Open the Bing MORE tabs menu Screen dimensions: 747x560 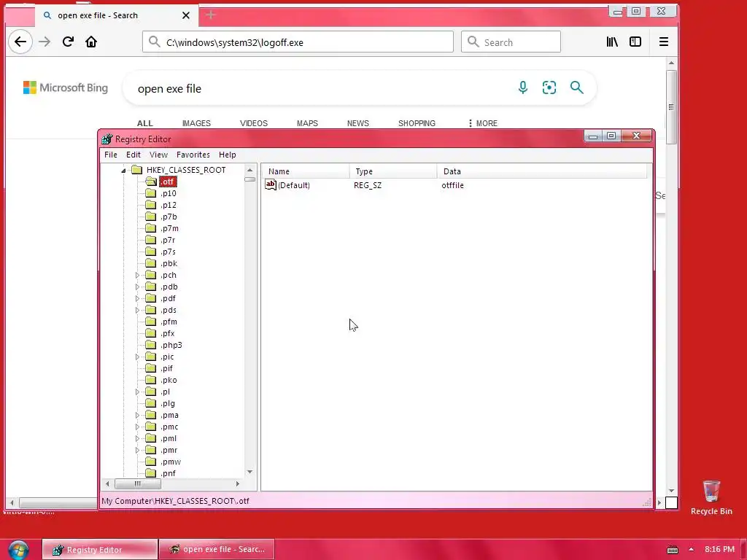pyautogui.click(x=483, y=123)
